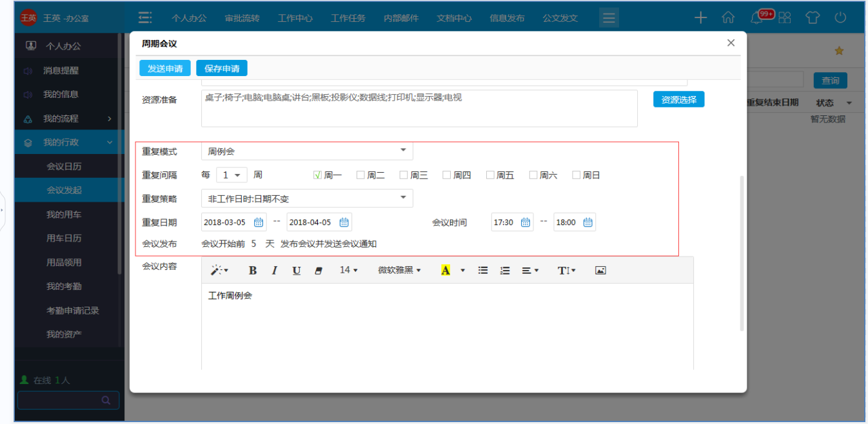This screenshot has height=424, width=868.
Task: Click the 资源选择 button
Action: (x=678, y=100)
